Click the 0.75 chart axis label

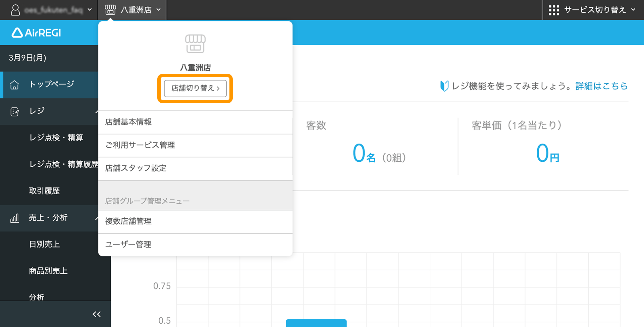[162, 286]
